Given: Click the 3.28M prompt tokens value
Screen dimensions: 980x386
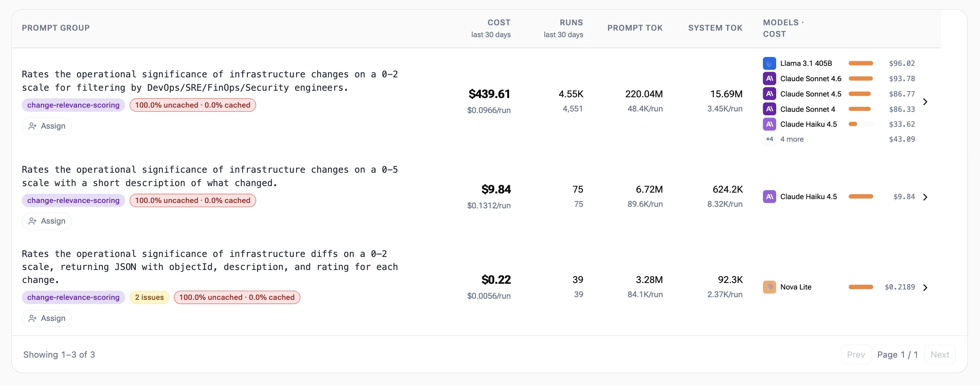Looking at the screenshot, I should (x=649, y=280).
